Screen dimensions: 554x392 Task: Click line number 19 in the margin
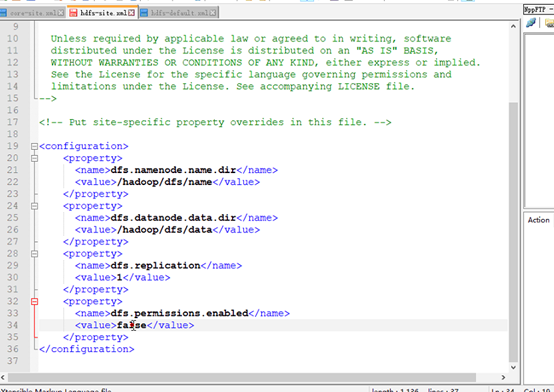12,146
